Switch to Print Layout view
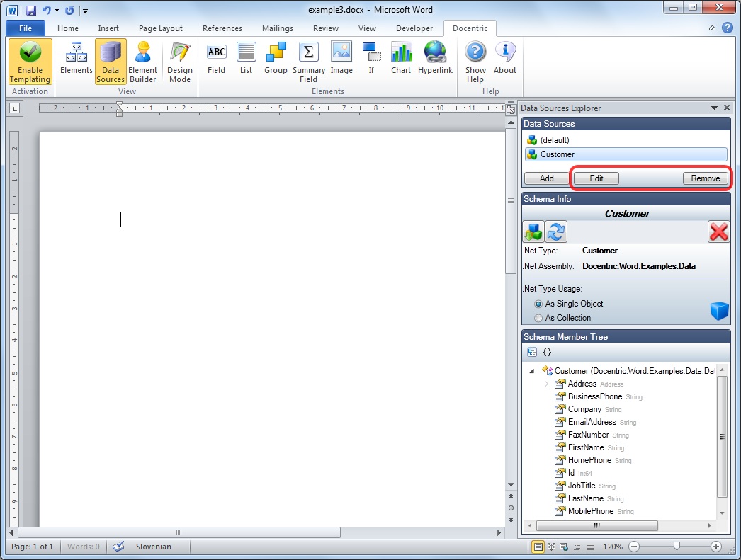Viewport: 741px width, 560px height. tap(538, 547)
